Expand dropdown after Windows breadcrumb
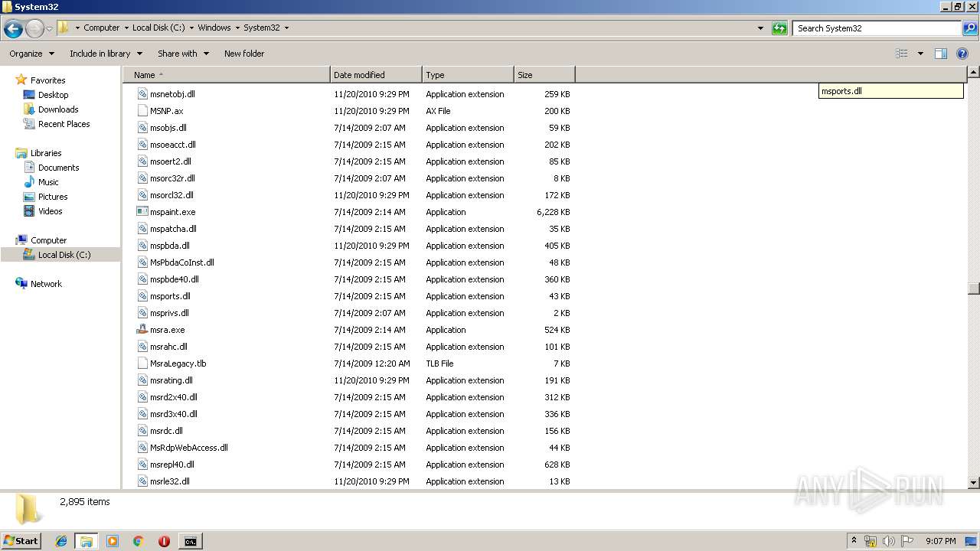Viewport: 980px width, 551px height. [237, 28]
